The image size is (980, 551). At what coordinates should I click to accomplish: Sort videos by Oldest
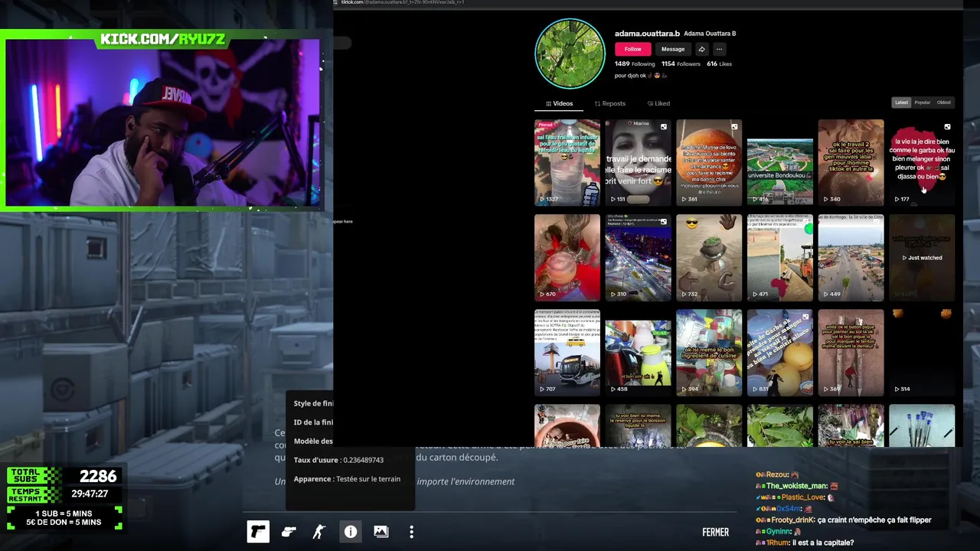pyautogui.click(x=944, y=103)
